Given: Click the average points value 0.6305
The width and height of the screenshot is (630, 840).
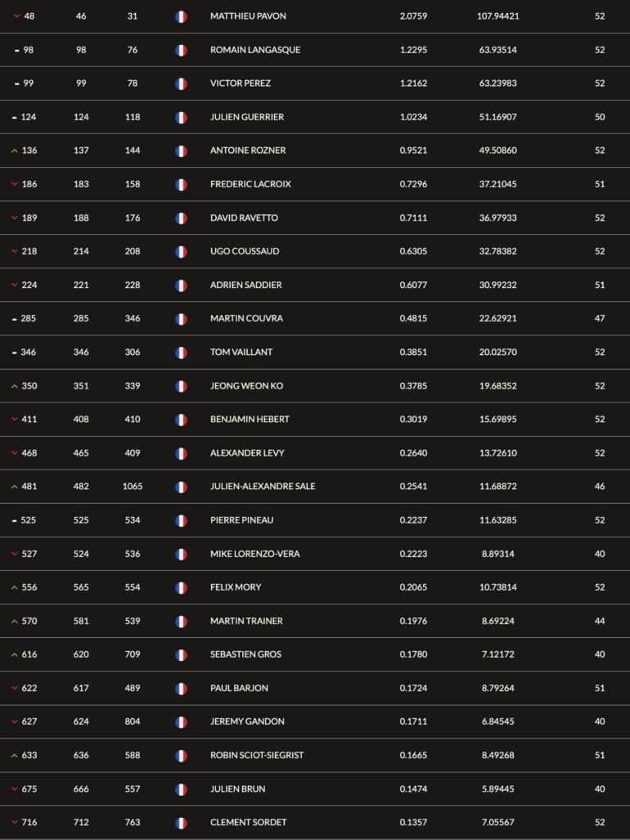Looking at the screenshot, I should point(413,251).
